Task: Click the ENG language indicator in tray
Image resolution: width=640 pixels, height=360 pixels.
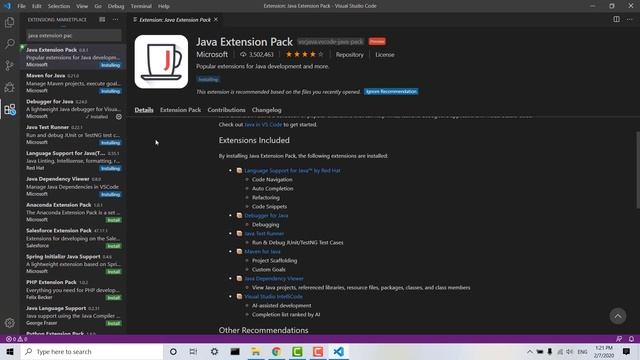Action: (582, 351)
